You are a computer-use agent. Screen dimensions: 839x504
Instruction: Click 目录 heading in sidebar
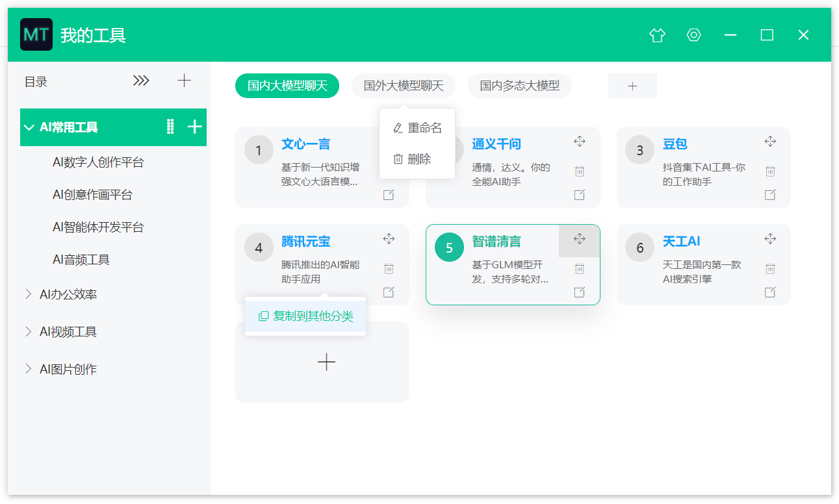point(36,82)
